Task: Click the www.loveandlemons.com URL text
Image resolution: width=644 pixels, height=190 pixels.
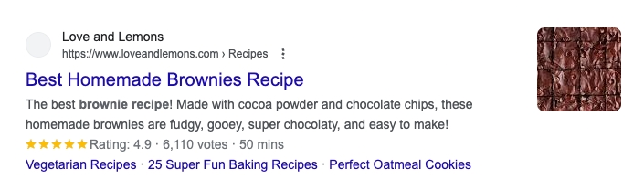Action: [x=140, y=54]
